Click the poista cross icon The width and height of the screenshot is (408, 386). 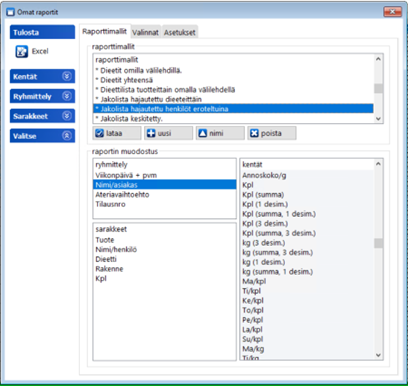(x=254, y=133)
